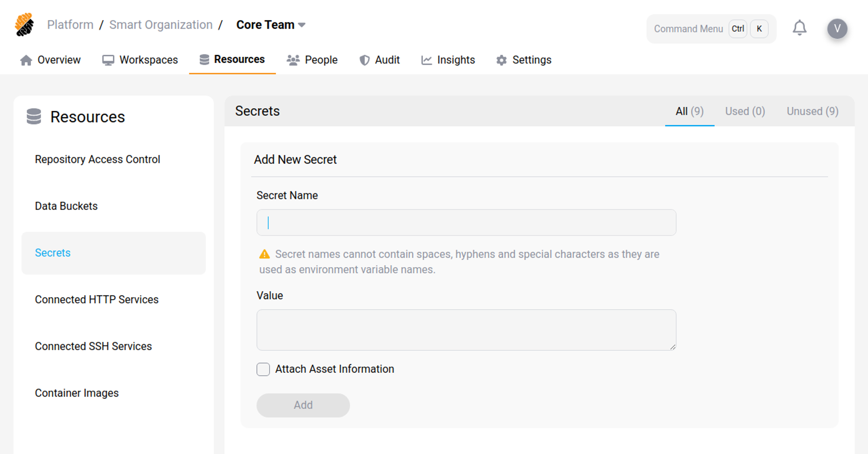Click the platform fist logo icon
Image resolution: width=868 pixels, height=454 pixels.
coord(24,25)
